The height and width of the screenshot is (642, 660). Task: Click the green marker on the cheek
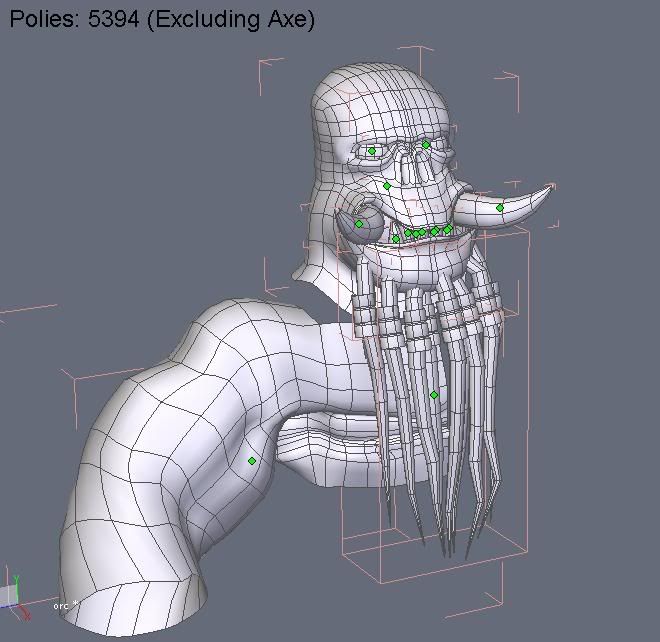(387, 186)
